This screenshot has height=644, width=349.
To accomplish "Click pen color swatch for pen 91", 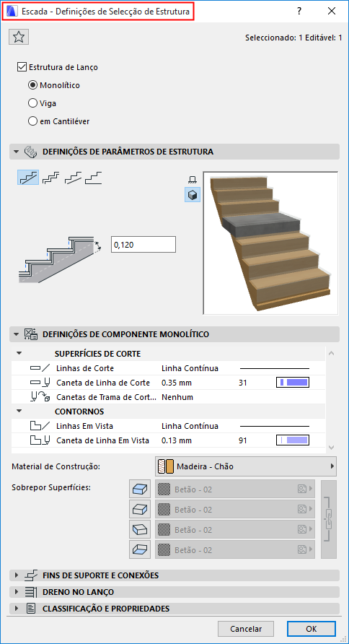I will tap(293, 440).
